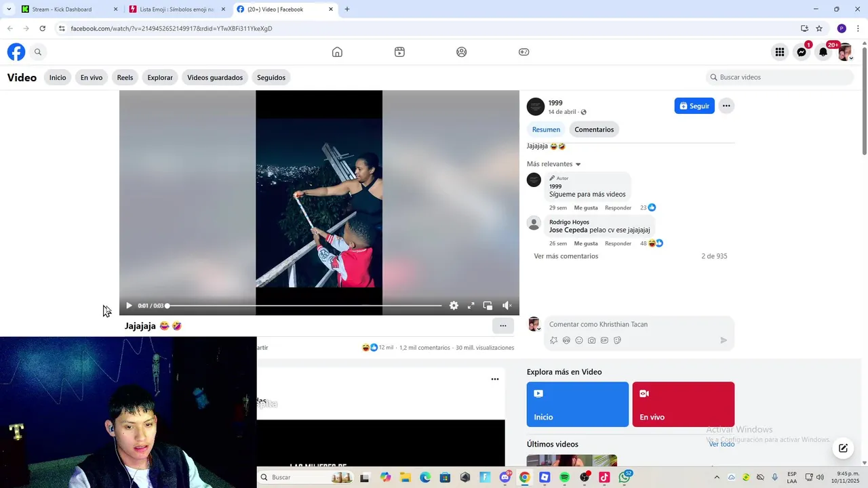Viewport: 868px width, 488px height.
Task: Insert an emoji in comment
Action: 579,340
